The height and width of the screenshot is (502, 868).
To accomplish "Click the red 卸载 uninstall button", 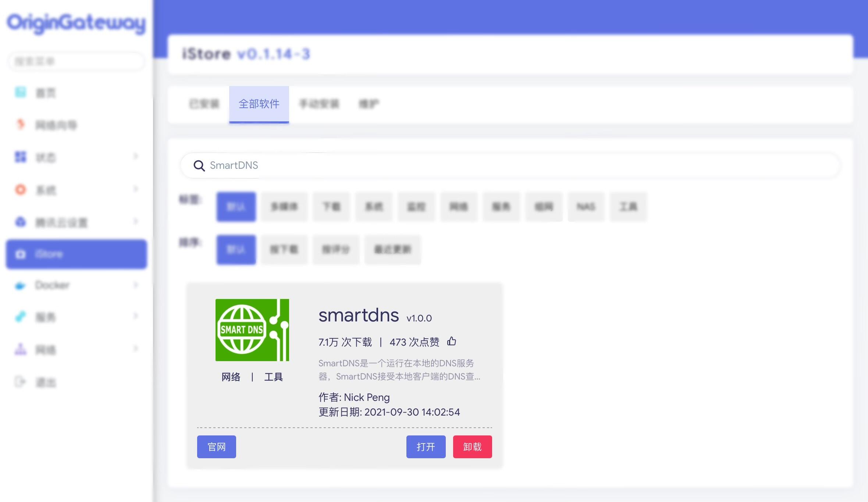I will pos(473,447).
